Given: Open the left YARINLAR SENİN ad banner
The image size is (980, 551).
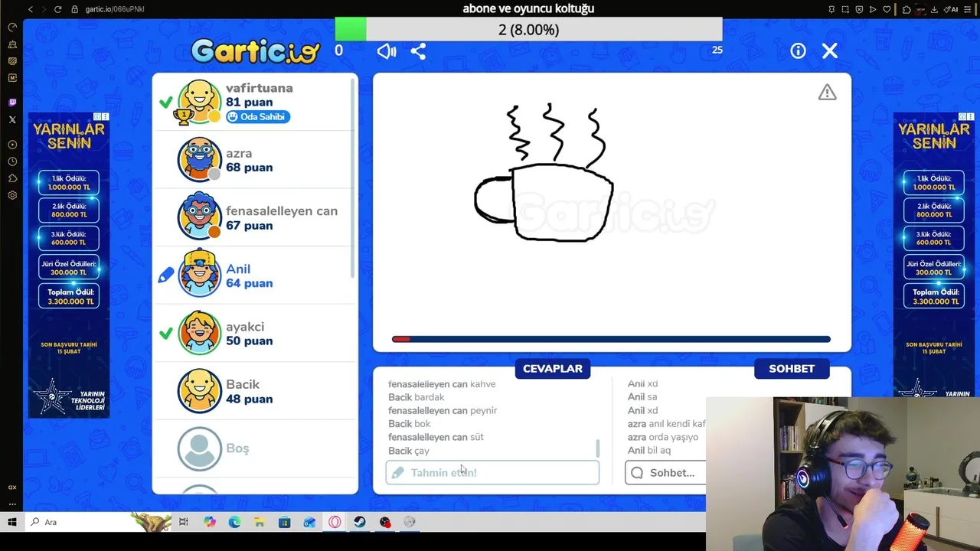Looking at the screenshot, I should click(x=69, y=266).
